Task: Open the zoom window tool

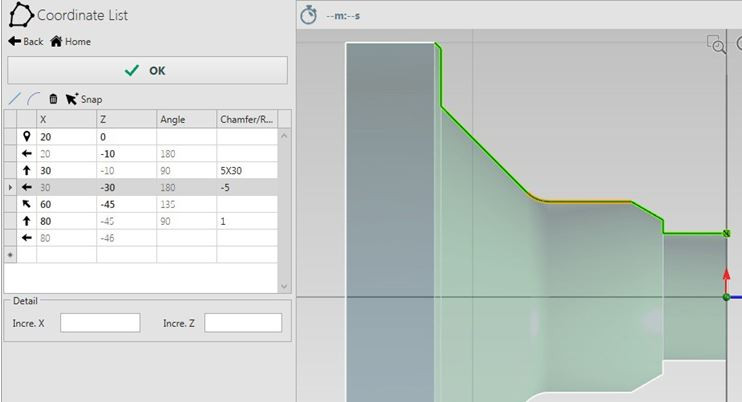Action: click(x=716, y=44)
